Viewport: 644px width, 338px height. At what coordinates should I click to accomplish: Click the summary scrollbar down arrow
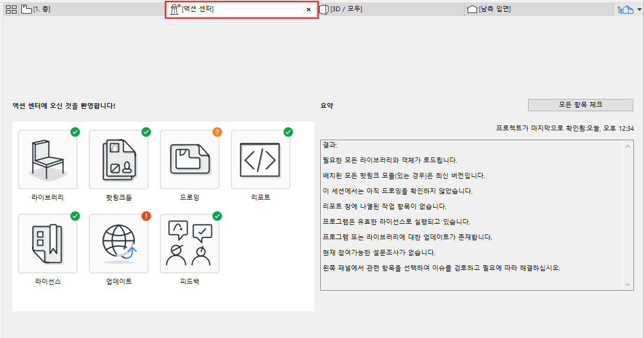tap(627, 285)
